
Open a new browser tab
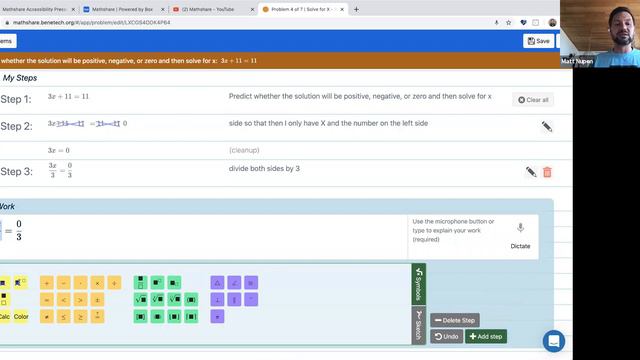coord(356,9)
